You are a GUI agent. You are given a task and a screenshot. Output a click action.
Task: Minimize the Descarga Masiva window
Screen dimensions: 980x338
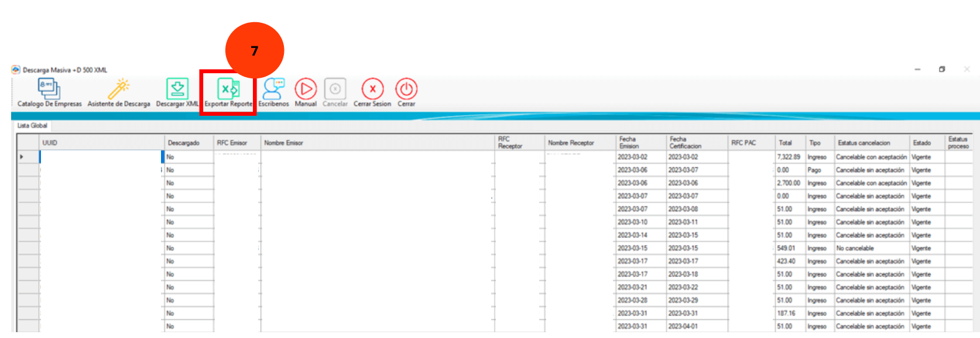[x=917, y=69]
